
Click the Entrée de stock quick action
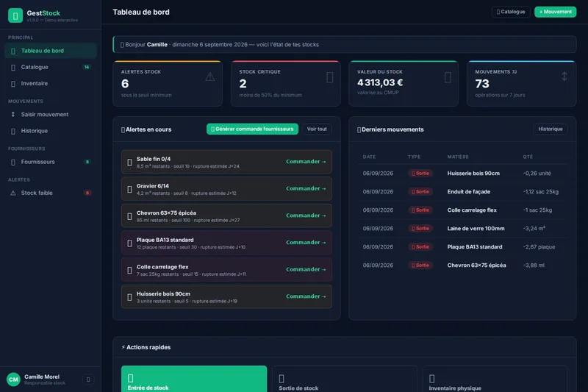coord(194,379)
